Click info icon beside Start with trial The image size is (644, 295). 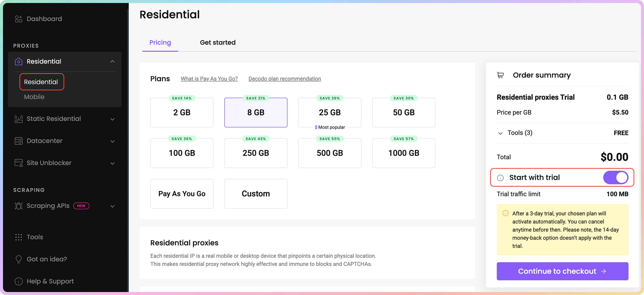[x=500, y=178]
